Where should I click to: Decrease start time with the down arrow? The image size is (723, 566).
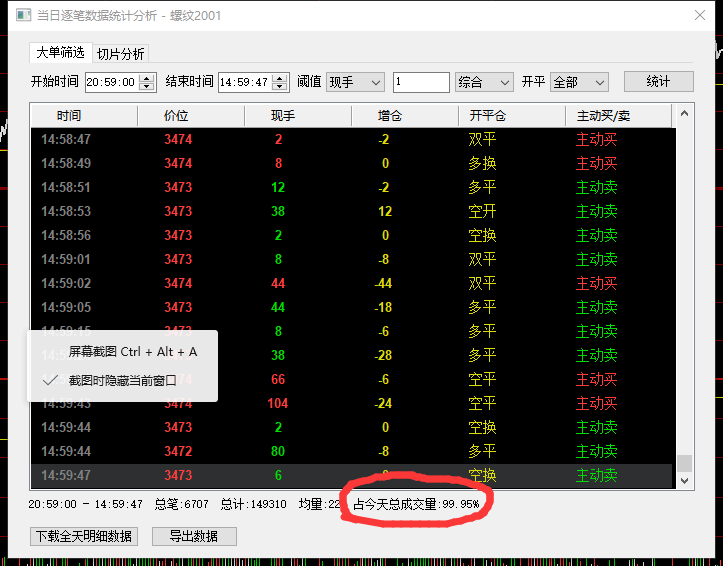tap(148, 87)
